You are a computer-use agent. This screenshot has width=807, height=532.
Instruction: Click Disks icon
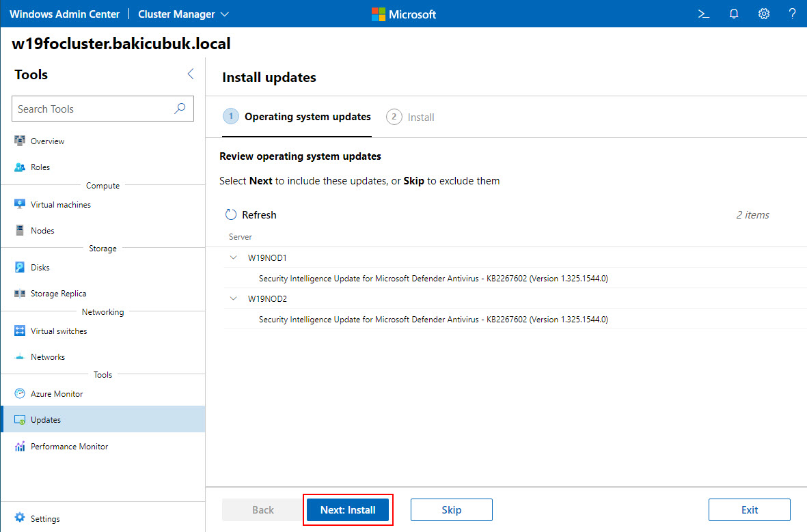click(20, 267)
